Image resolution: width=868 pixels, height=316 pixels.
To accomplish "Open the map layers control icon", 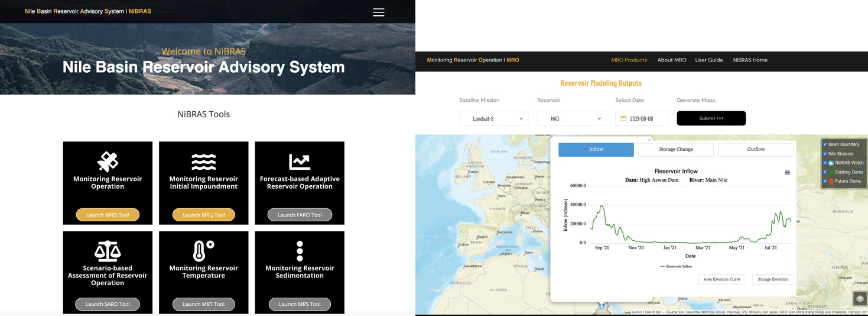I will 860,298.
